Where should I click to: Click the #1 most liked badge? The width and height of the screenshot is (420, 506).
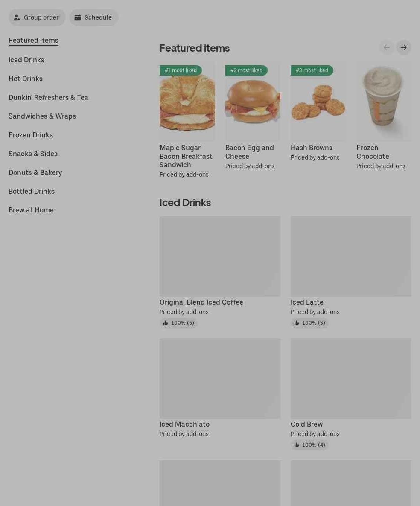coord(181,70)
